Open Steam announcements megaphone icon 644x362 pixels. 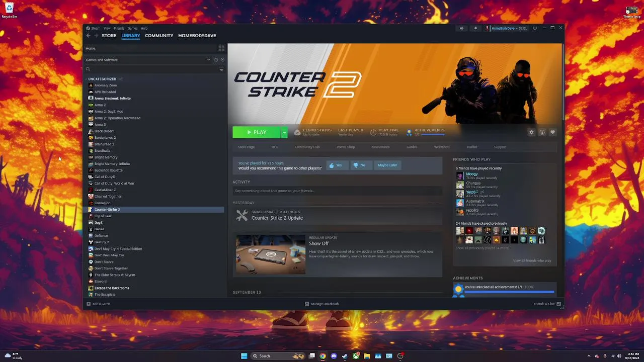coord(461,28)
